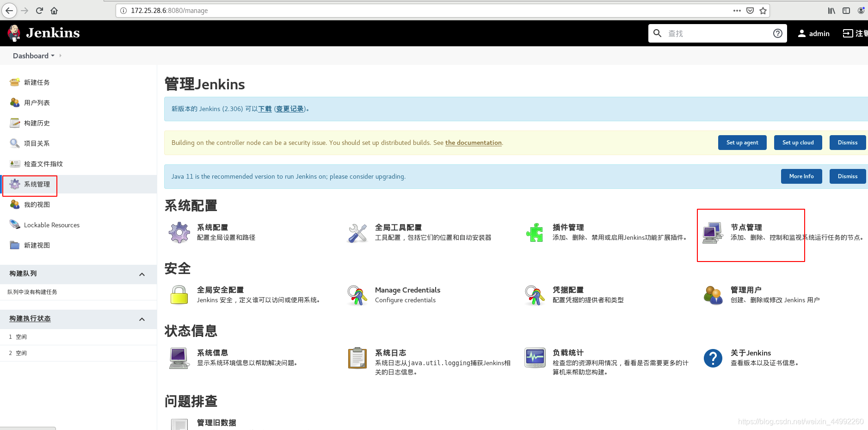
Task: Click the admin user link
Action: pos(813,33)
